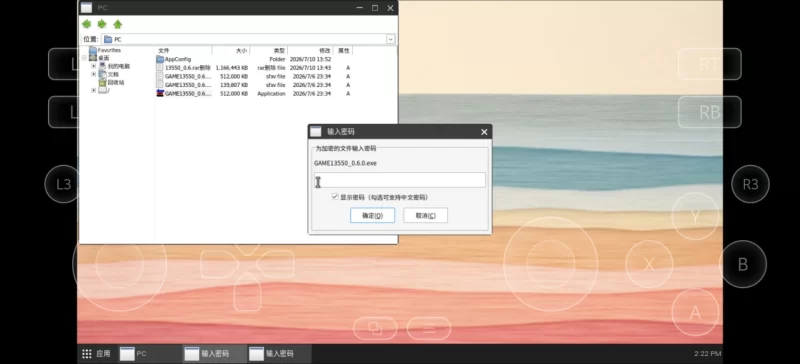Tap the A gamepad button
This screenshot has height=364, width=800.
coord(695,312)
